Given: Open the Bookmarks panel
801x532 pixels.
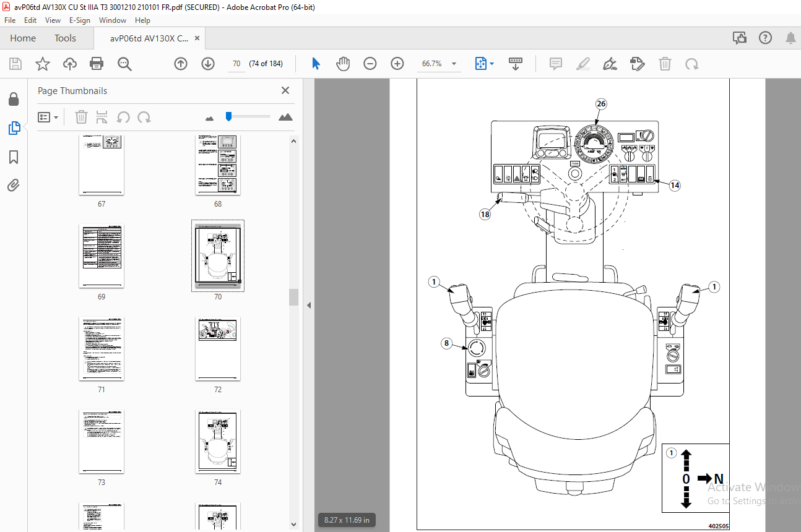Looking at the screenshot, I should pyautogui.click(x=14, y=157).
